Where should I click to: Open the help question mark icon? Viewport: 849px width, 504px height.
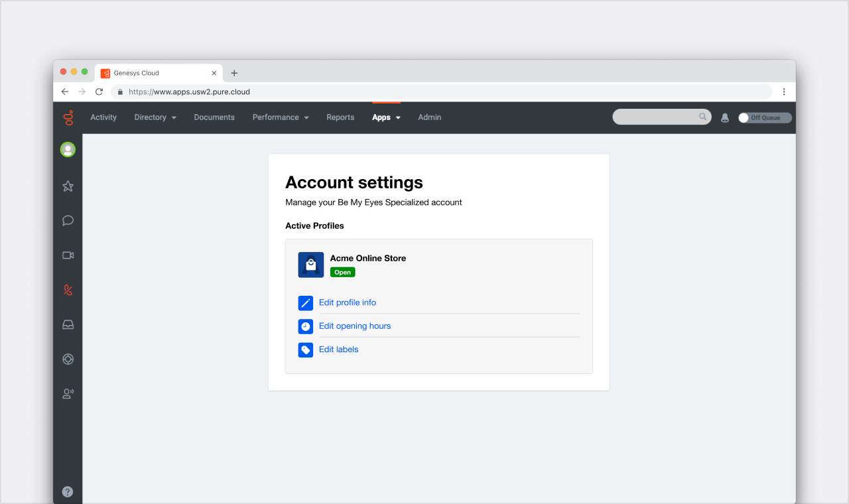click(x=68, y=491)
